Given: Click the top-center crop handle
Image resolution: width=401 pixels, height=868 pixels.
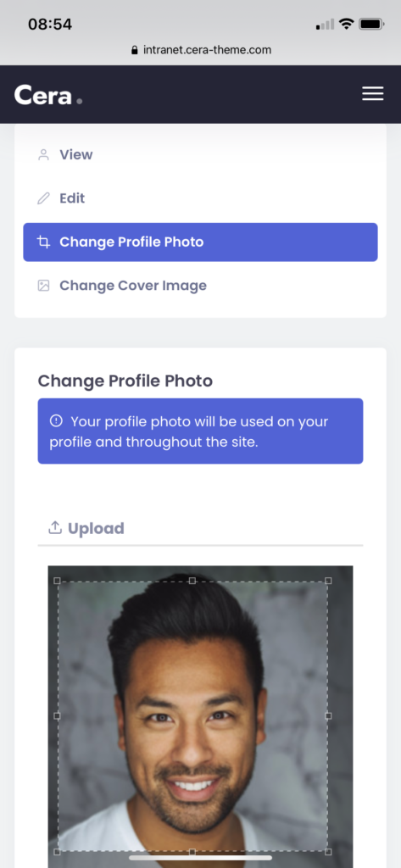Looking at the screenshot, I should click(192, 581).
